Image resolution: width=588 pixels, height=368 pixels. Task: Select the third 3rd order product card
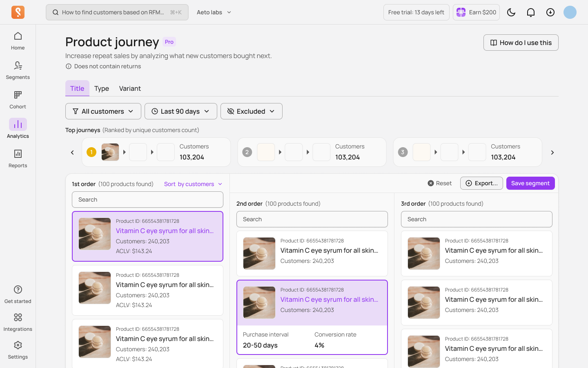click(477, 349)
